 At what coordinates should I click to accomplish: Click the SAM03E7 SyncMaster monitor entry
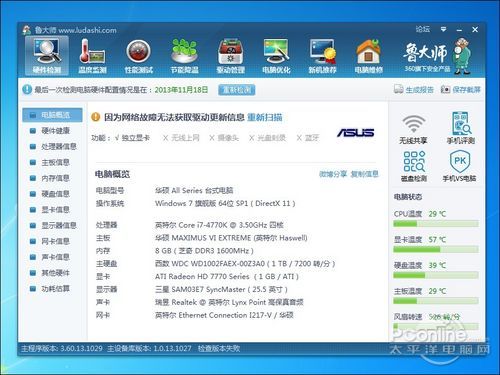221,289
